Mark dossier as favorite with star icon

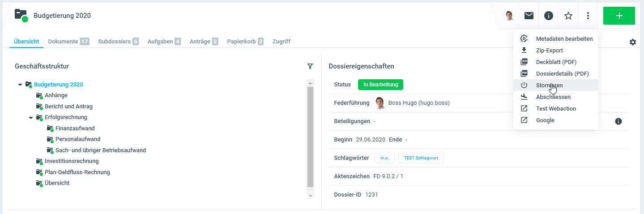568,16
